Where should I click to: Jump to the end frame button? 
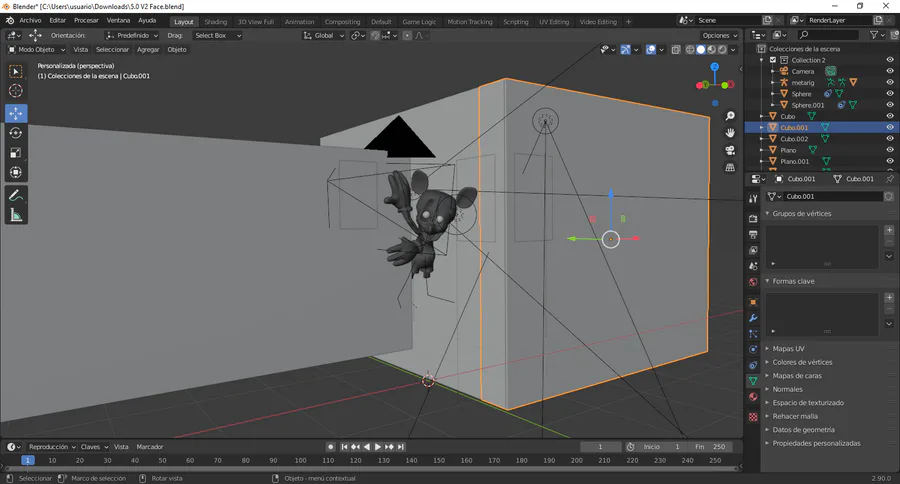(401, 447)
